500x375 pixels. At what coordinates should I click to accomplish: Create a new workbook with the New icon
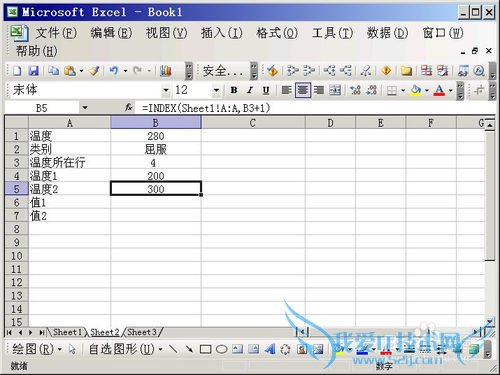[17, 71]
